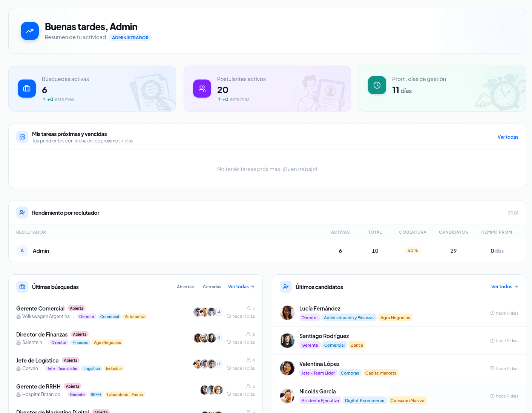Click the add-user icon beside Últimos candidatos

point(286,287)
